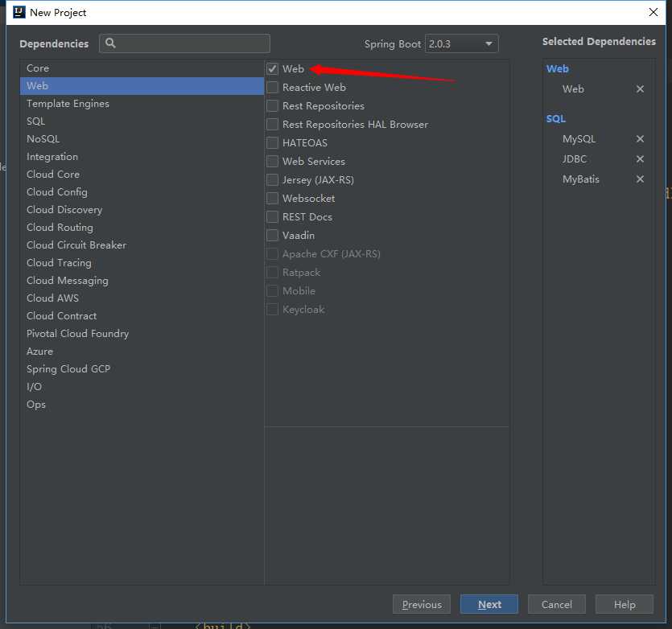Viewport: 672px width, 629px height.
Task: Select the Ops category
Action: click(142, 405)
